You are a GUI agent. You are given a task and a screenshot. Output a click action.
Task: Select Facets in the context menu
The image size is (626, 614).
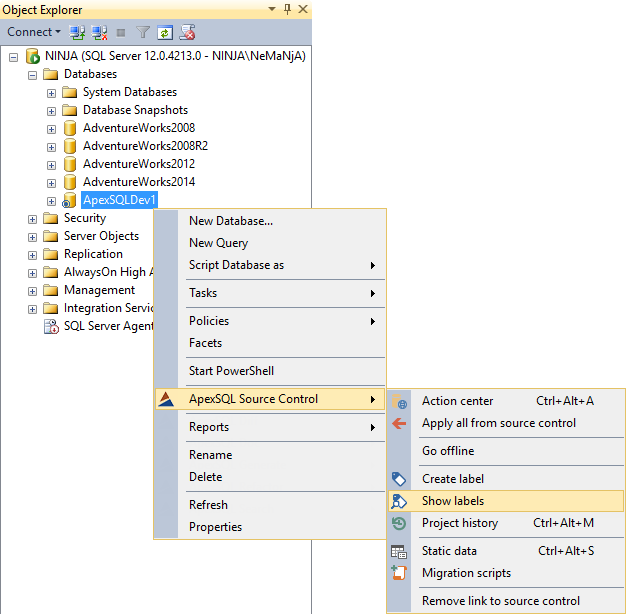coord(270,343)
